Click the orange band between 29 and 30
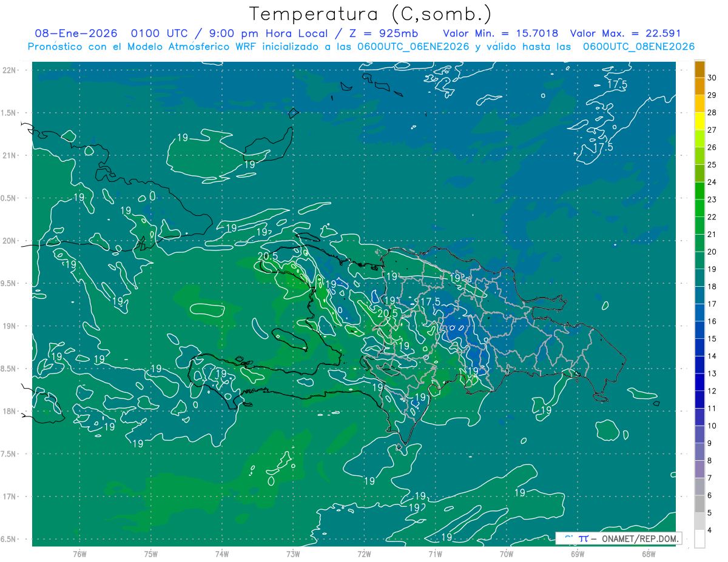 (699, 86)
